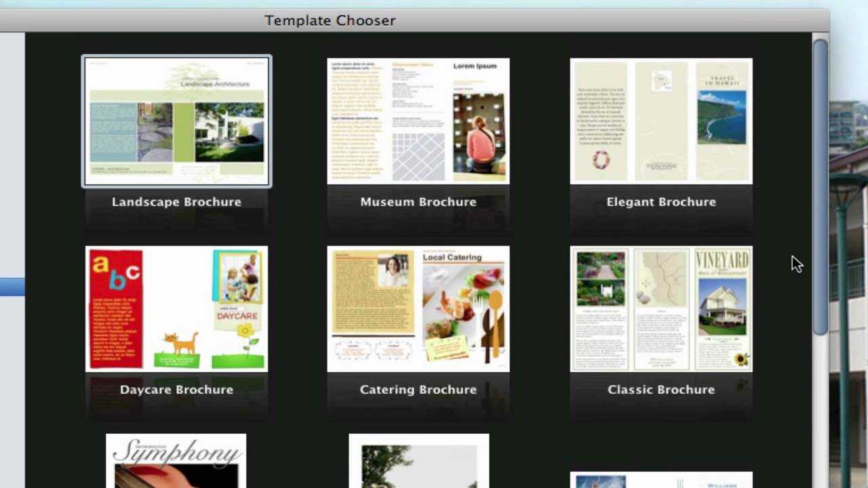The image size is (868, 488).
Task: Click the Catering Brochure caption
Action: pos(418,390)
